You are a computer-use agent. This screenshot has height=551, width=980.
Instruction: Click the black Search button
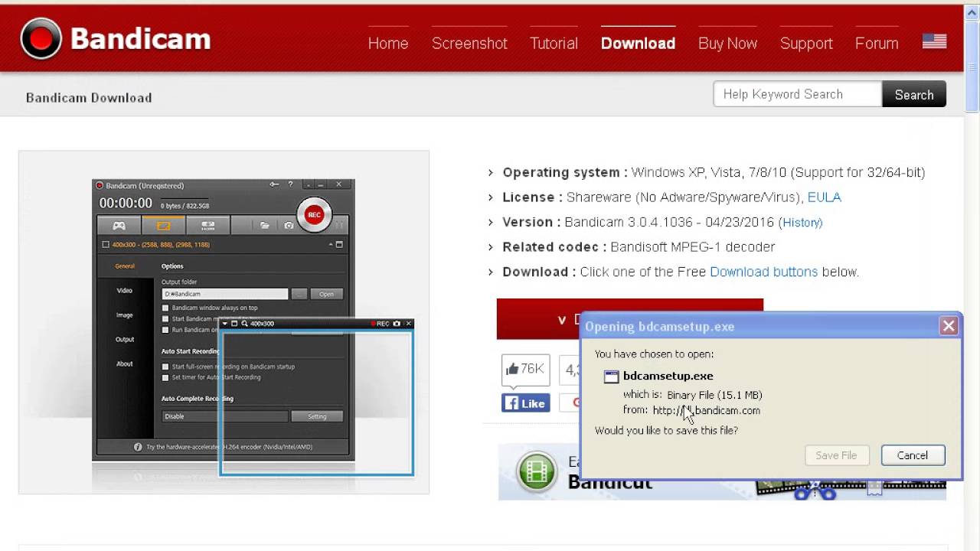click(x=914, y=94)
